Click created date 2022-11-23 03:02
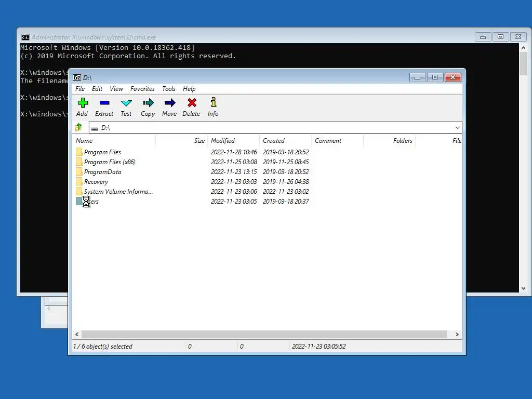This screenshot has width=532, height=399. (286, 191)
